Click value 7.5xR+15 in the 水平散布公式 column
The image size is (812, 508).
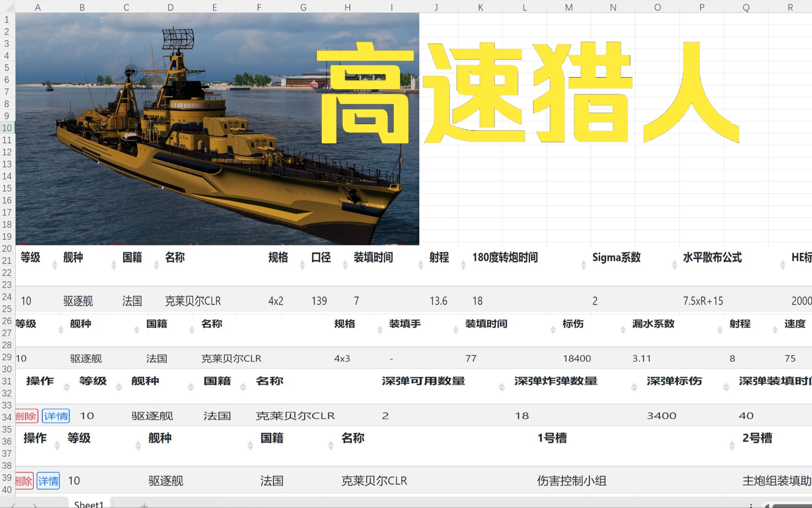point(703,301)
